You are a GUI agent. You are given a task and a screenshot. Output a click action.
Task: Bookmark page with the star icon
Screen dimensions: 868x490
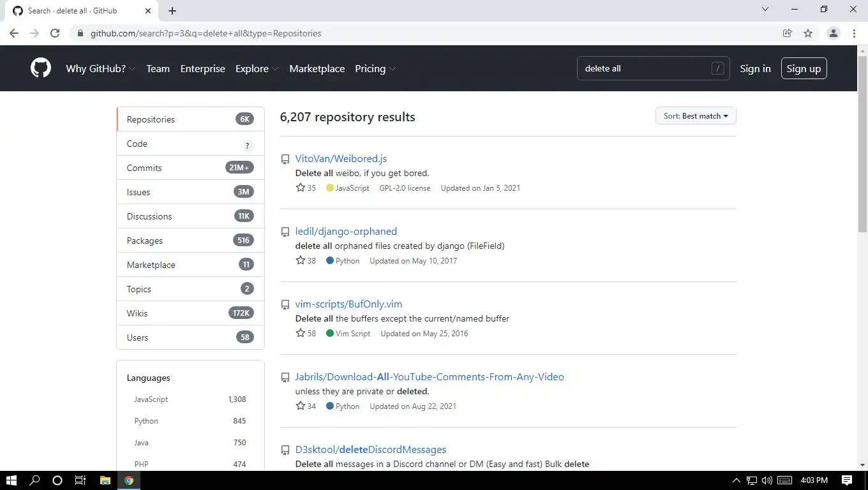pyautogui.click(x=808, y=33)
